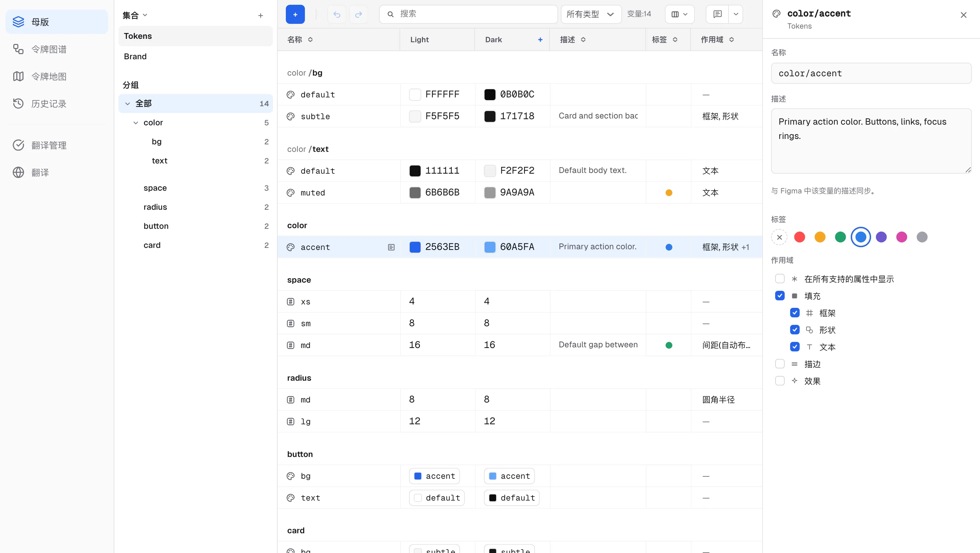Click the blue add variable plus button

click(295, 14)
